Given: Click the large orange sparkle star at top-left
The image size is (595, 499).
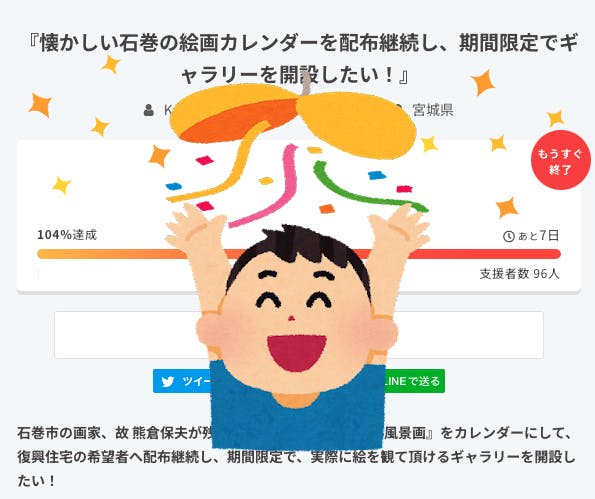Looking at the screenshot, I should coord(40,105).
